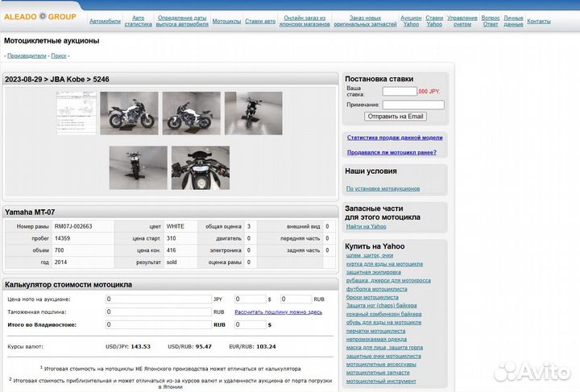Focus the 'Примечание' note field
Viewport: 580px width, 392px height.
coord(412,105)
